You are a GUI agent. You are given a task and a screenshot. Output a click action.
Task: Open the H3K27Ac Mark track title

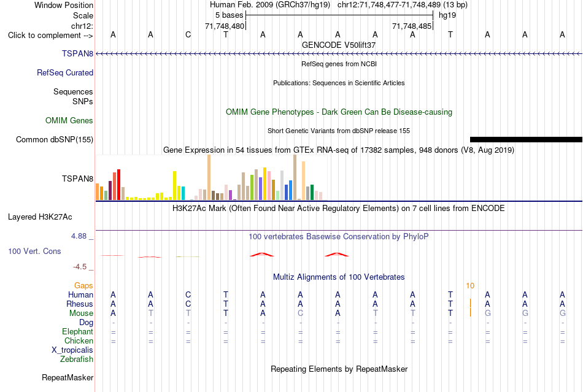[339, 208]
